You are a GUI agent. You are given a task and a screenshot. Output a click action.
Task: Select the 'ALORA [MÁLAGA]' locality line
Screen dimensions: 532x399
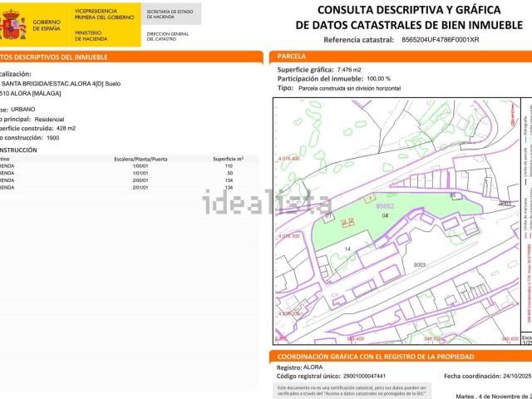coord(36,93)
